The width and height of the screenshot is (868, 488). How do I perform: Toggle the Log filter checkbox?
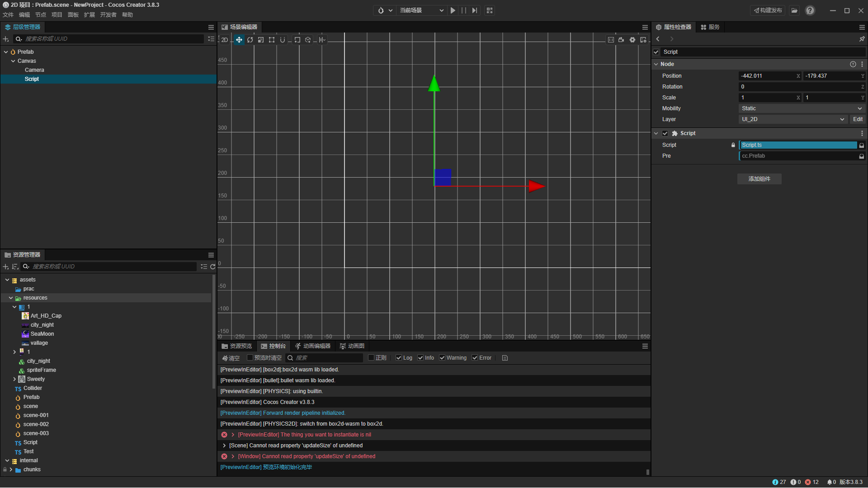click(x=399, y=358)
